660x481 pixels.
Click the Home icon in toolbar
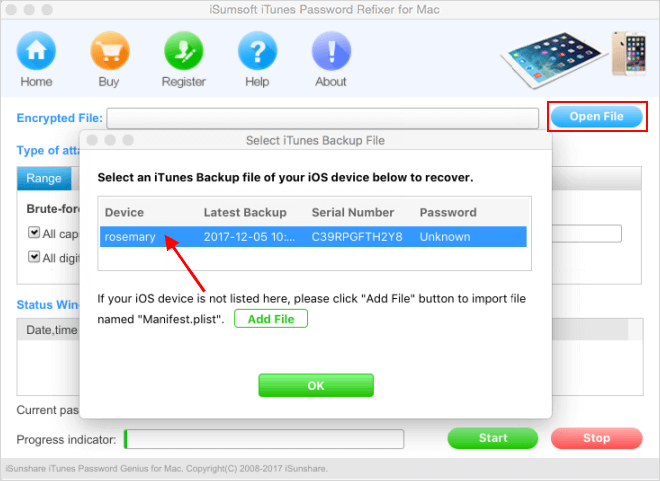[36, 51]
